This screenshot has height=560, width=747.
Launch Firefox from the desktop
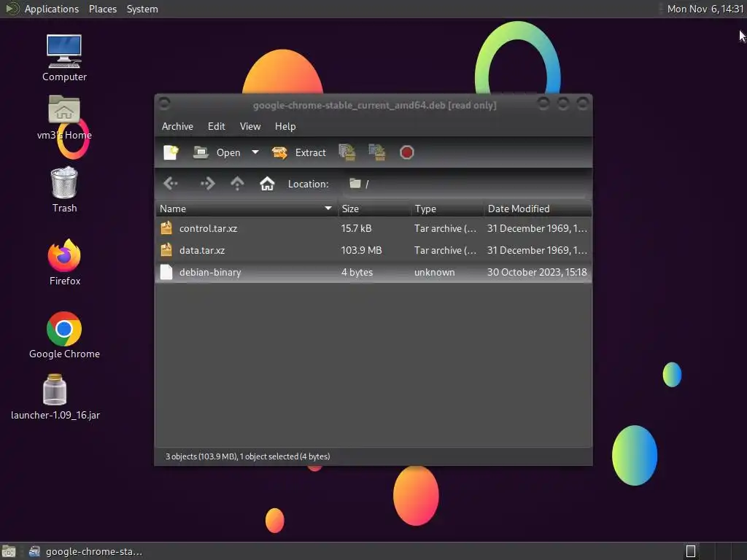[64, 262]
